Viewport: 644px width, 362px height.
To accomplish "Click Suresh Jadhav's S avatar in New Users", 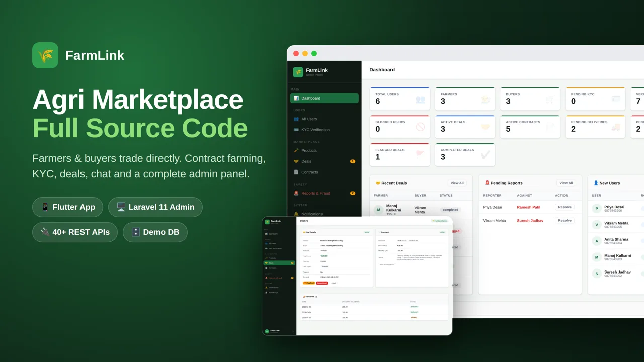I will pyautogui.click(x=597, y=274).
